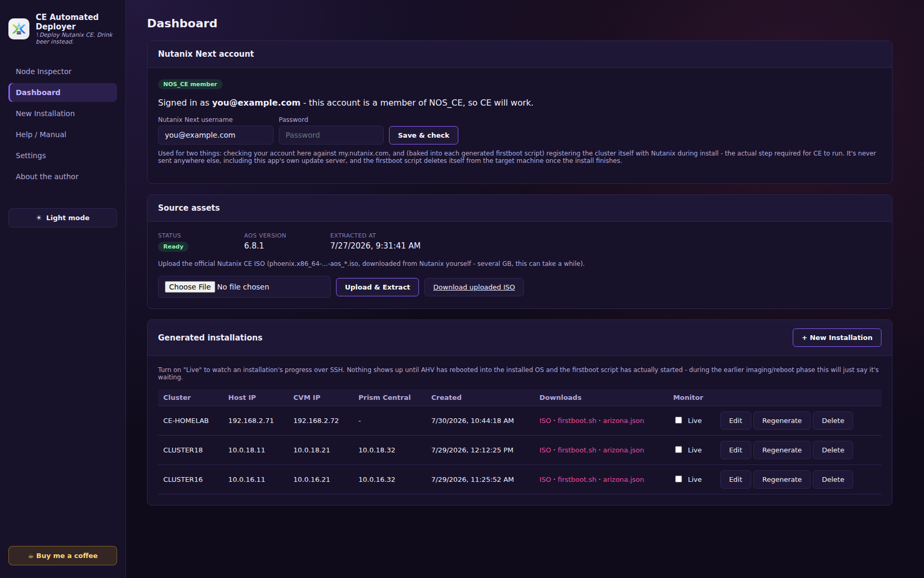The width and height of the screenshot is (924, 578).
Task: Click Host IP 192.168.2.71
Action: click(251, 420)
